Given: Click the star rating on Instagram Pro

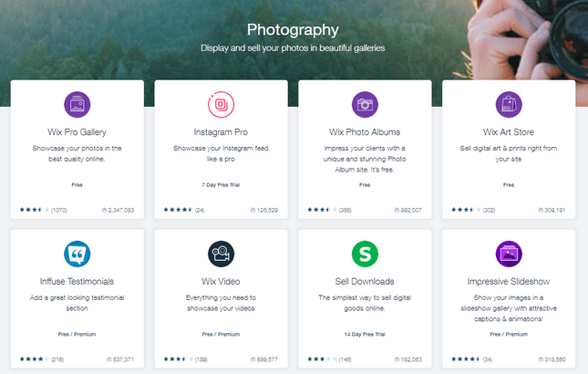Looking at the screenshot, I should tap(179, 210).
